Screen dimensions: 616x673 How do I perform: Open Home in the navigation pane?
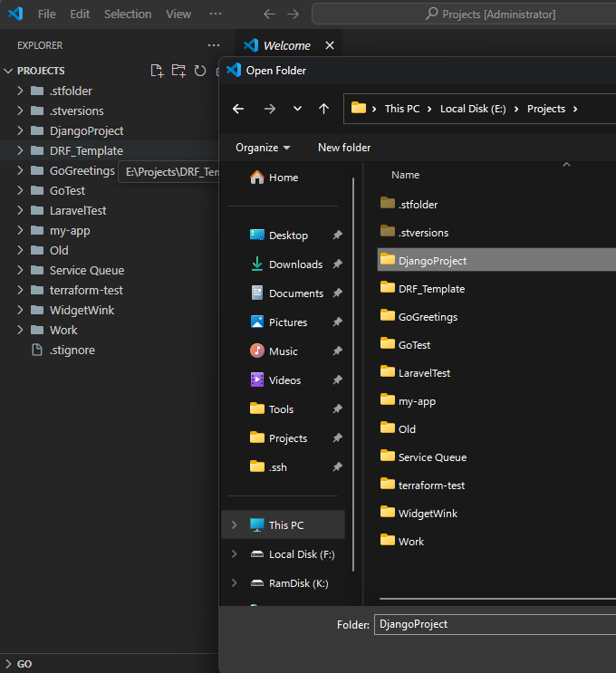click(x=283, y=178)
